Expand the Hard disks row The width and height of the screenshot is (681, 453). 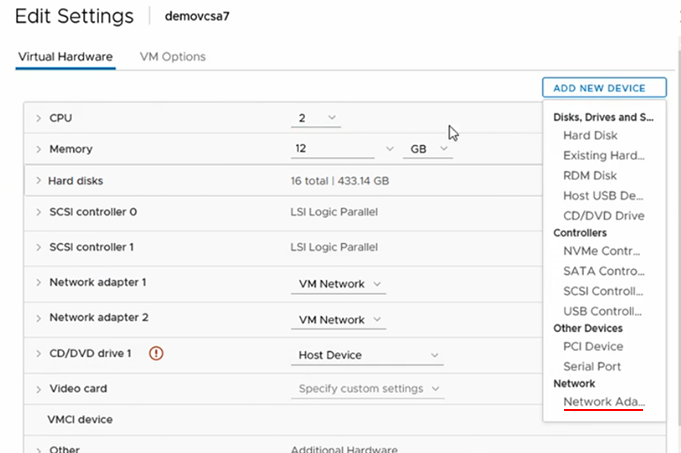point(39,181)
